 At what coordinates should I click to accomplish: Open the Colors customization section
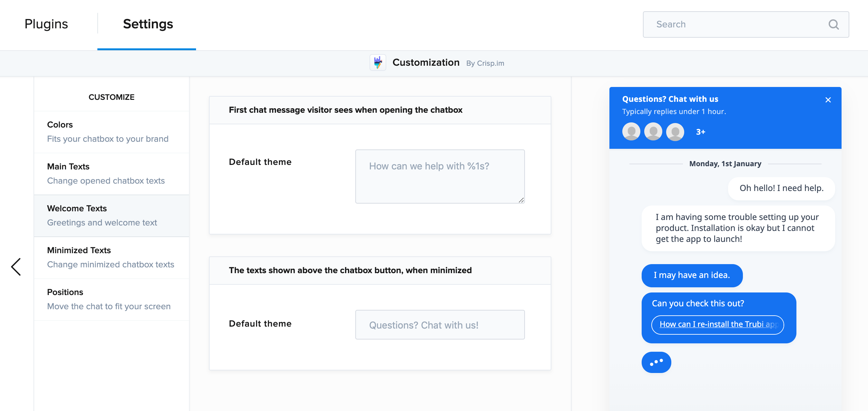(112, 132)
